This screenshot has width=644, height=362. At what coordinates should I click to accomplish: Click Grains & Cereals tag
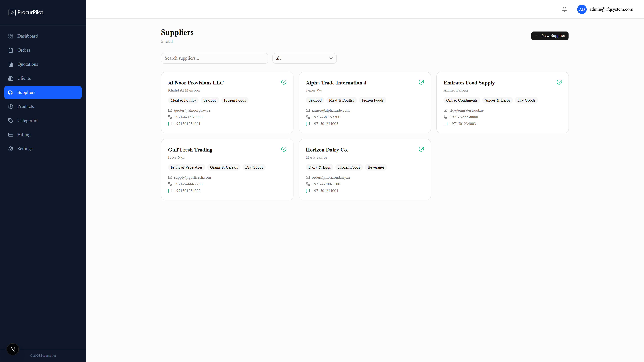224,167
